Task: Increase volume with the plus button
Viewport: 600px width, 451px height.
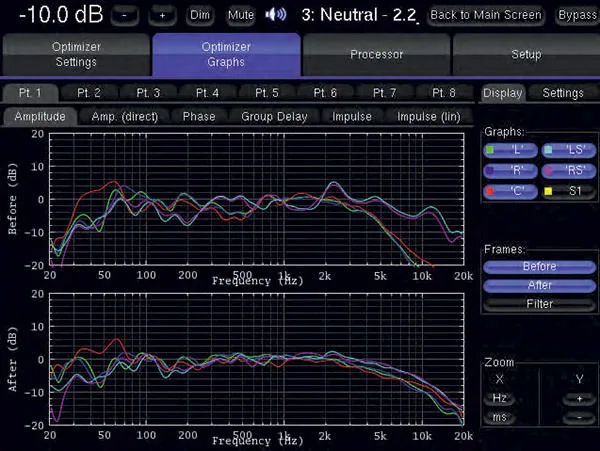Action: pyautogui.click(x=162, y=15)
